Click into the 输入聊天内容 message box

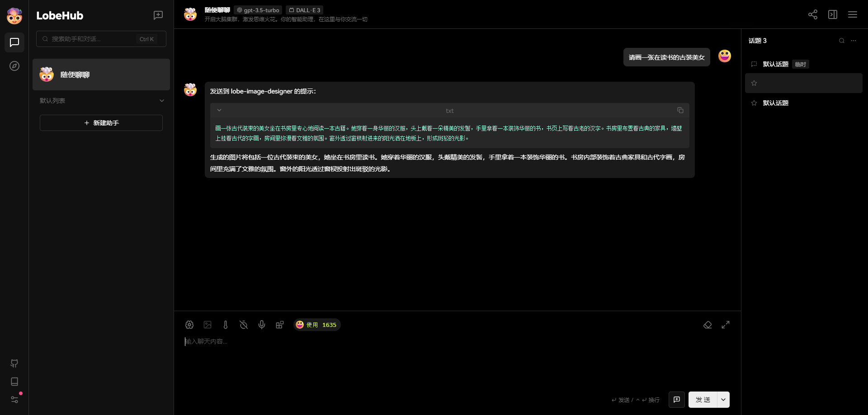click(457, 361)
